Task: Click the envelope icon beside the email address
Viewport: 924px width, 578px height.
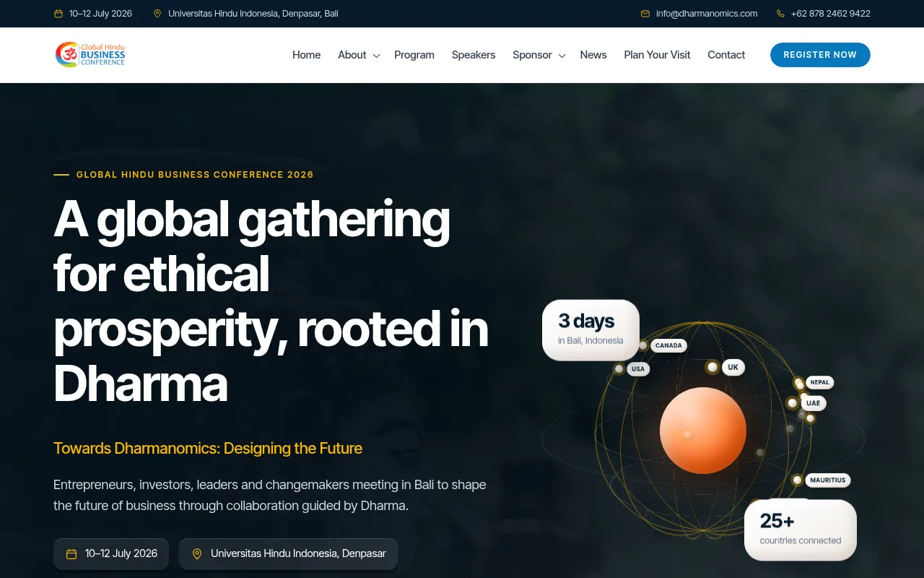Action: (x=645, y=14)
